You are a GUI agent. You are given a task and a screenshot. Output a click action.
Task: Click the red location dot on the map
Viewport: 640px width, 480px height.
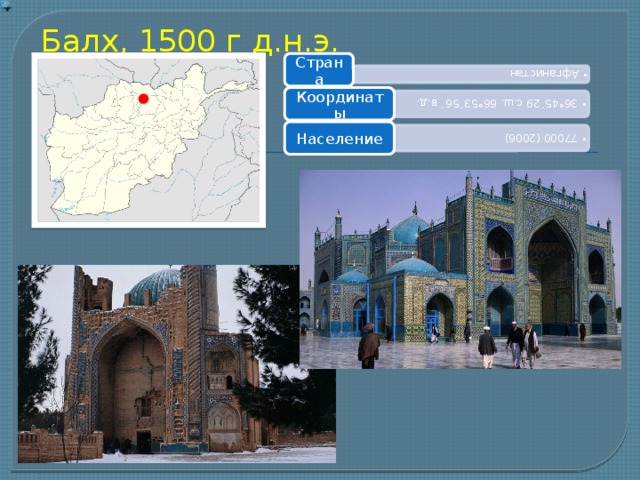point(143,99)
